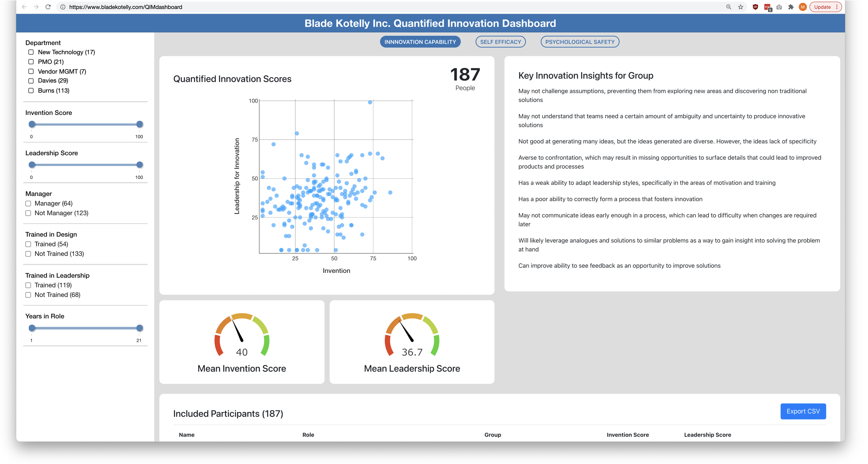Image resolution: width=868 pixels, height=464 pixels.
Task: Click the camera screenshot extension icon
Action: pyautogui.click(x=779, y=7)
